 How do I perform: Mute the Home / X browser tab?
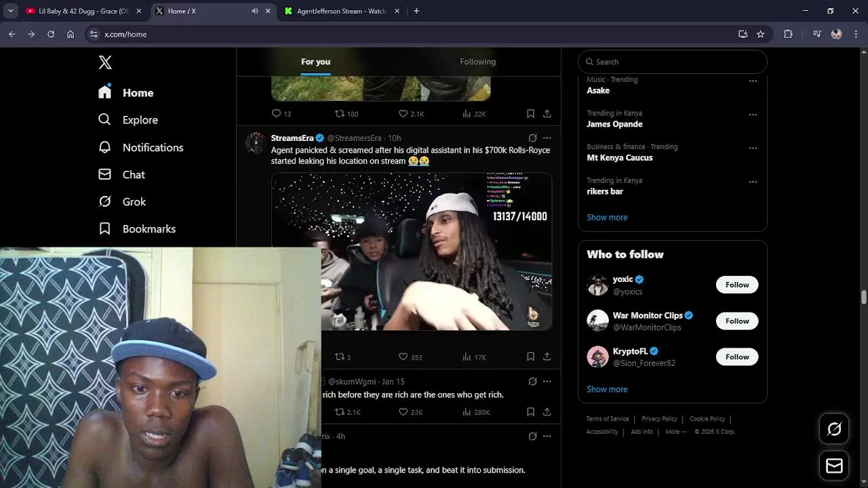255,11
